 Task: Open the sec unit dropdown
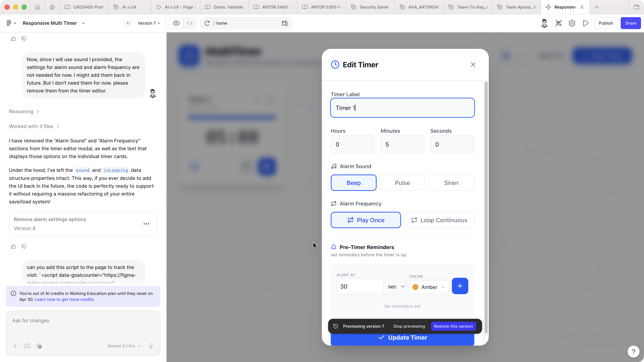pos(395,287)
